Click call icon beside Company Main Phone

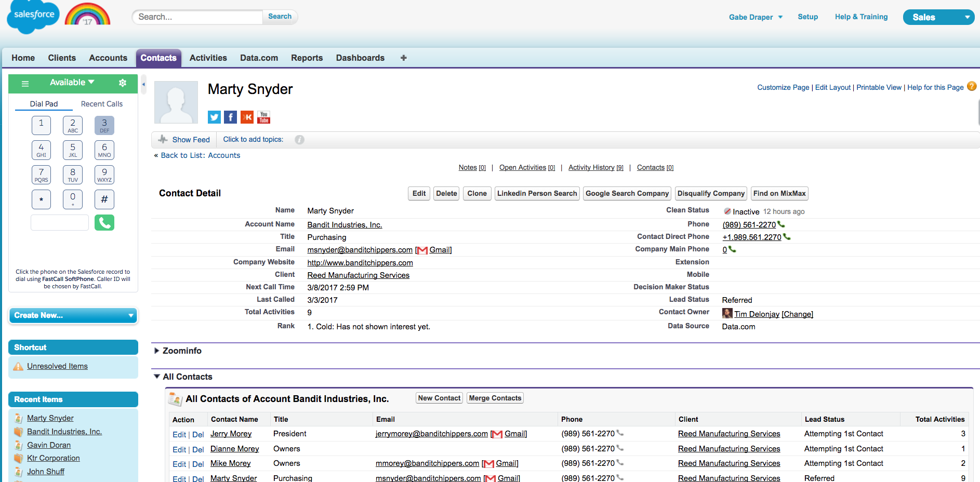pyautogui.click(x=732, y=249)
